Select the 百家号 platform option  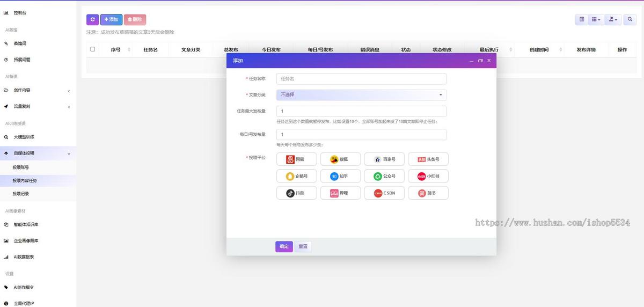tap(384, 159)
